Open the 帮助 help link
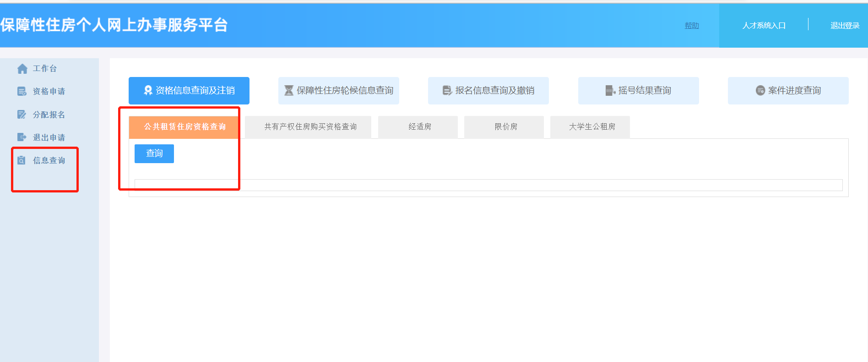 [691, 26]
